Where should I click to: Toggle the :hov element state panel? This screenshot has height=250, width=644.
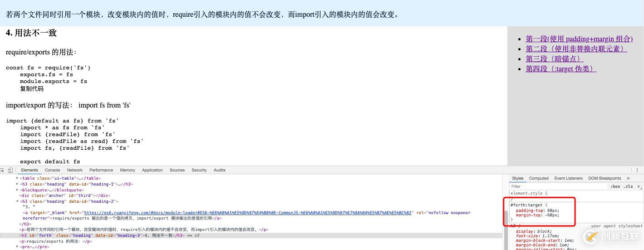tap(615, 186)
